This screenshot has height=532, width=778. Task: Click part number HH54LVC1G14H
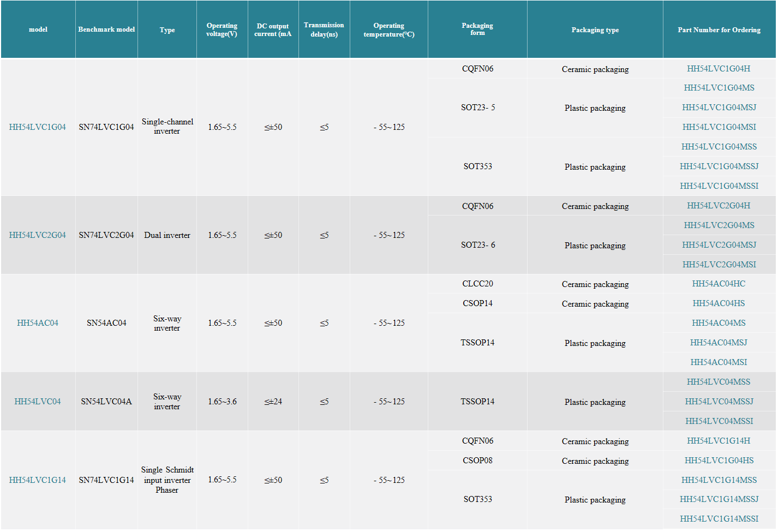point(719,441)
